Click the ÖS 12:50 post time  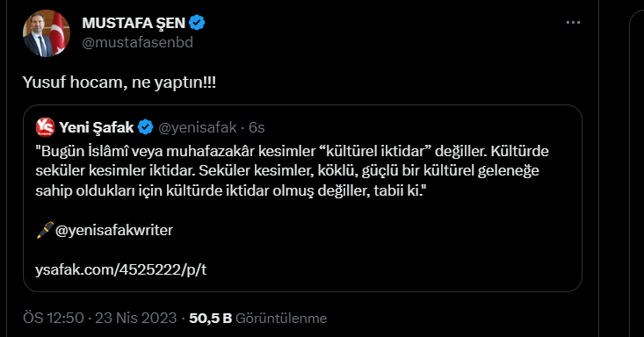54,318
